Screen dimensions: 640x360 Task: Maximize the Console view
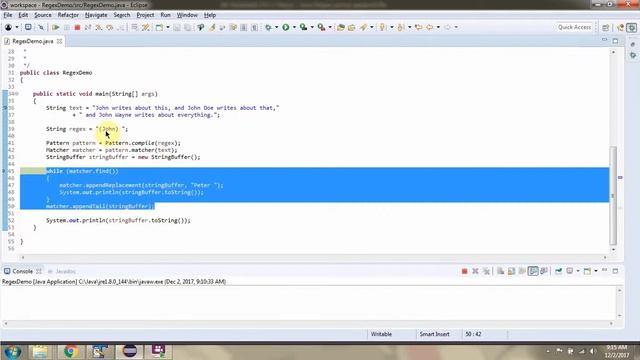tap(615, 271)
